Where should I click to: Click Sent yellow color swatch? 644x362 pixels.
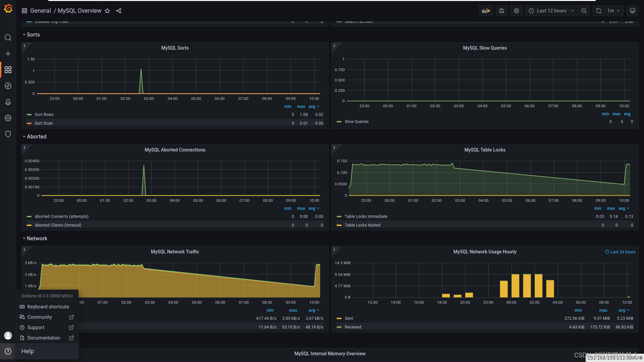coord(339,318)
